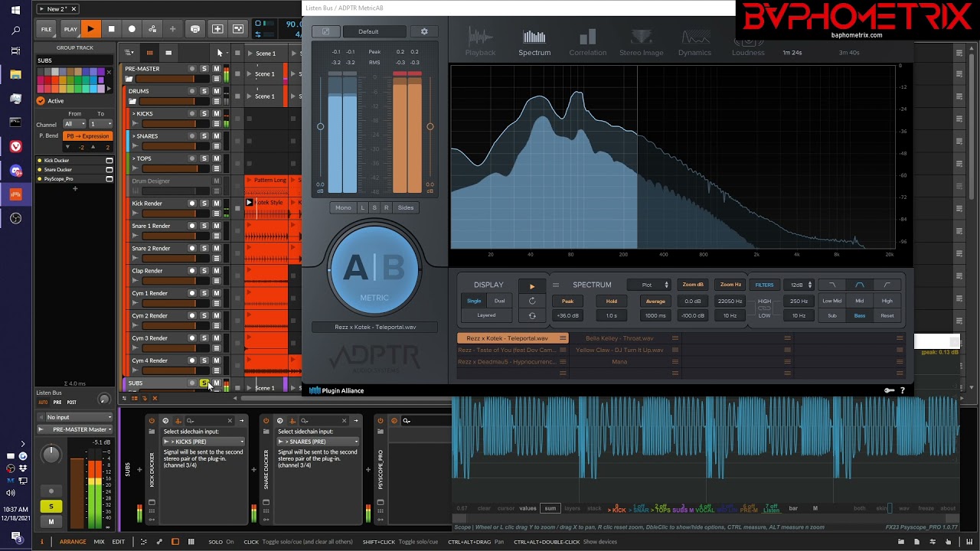Viewport: 980px width, 551px height.
Task: Select the band-pass filter shape icon
Action: [x=860, y=285]
